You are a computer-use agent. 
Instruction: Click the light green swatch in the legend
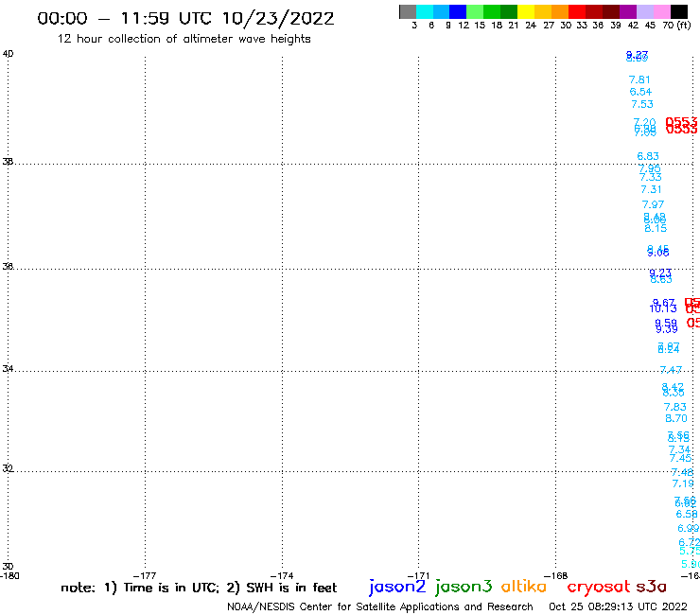[x=476, y=11]
